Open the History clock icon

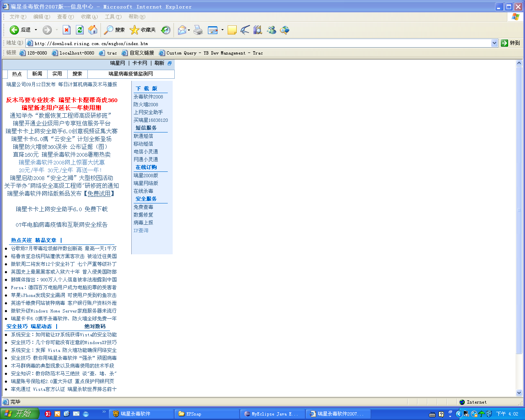point(166,30)
